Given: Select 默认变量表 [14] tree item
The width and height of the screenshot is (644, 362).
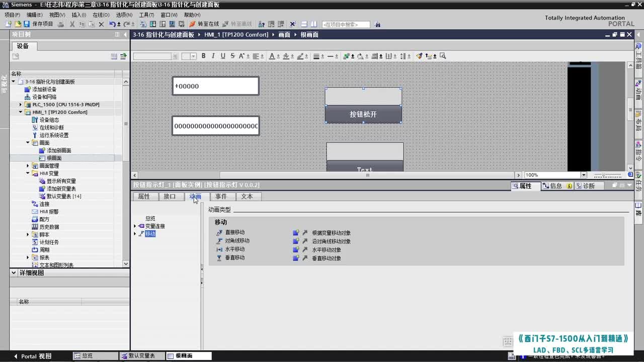Looking at the screenshot, I should (64, 196).
